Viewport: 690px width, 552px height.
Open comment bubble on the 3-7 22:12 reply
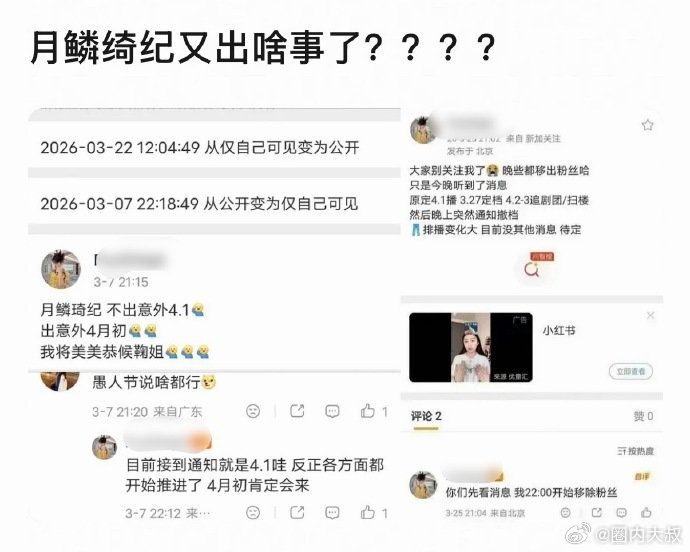point(332,512)
